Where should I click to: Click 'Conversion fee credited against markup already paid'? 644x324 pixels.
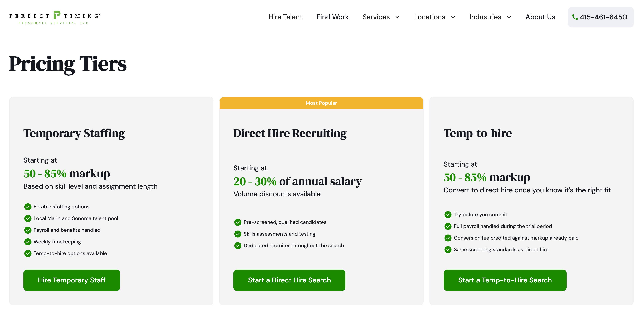click(516, 238)
